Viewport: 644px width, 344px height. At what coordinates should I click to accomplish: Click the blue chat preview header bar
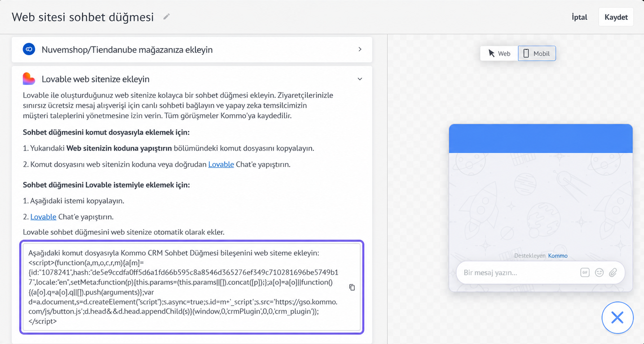[541, 138]
